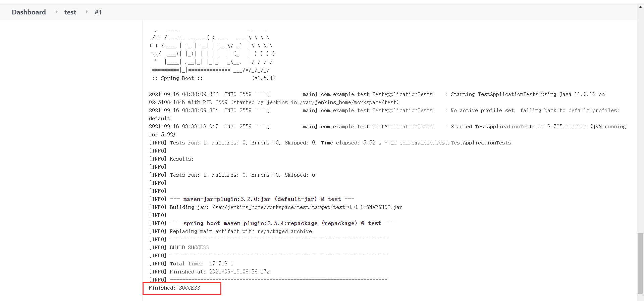Open the #1 build breadcrumb
The image size is (644, 301).
98,12
